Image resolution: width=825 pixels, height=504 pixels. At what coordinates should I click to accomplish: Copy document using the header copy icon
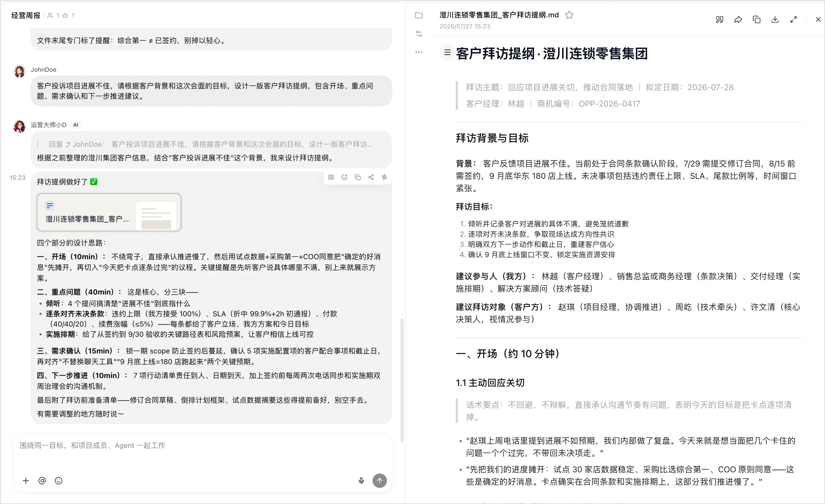tap(756, 19)
